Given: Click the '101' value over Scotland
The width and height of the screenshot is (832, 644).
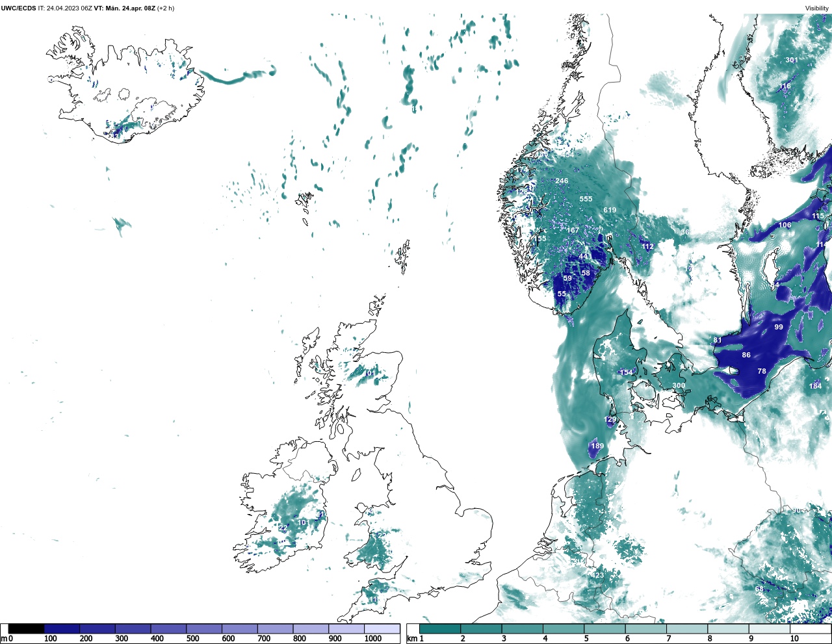Looking at the screenshot, I should click(369, 374).
